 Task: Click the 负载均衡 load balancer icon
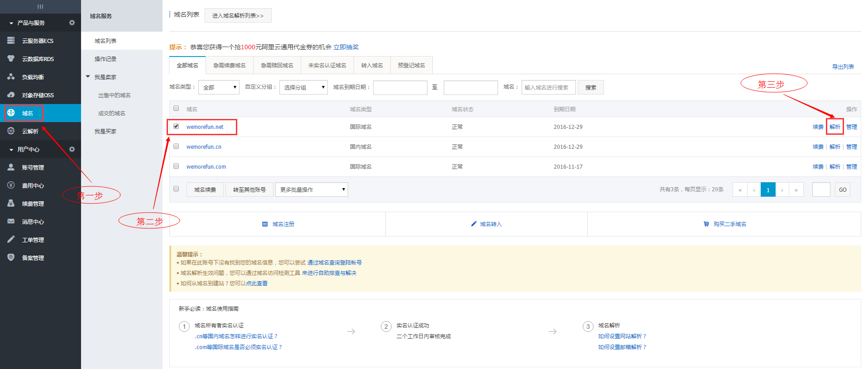tap(11, 77)
